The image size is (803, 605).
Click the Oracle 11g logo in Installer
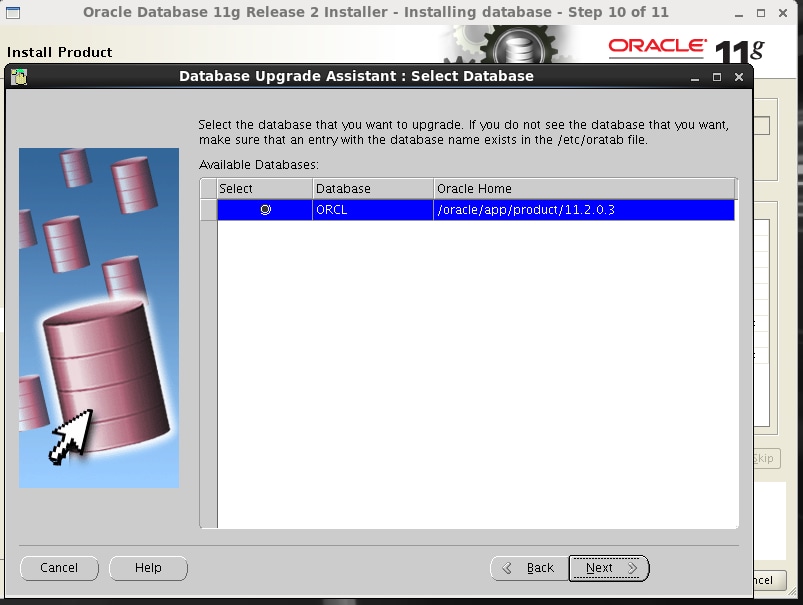[686, 49]
